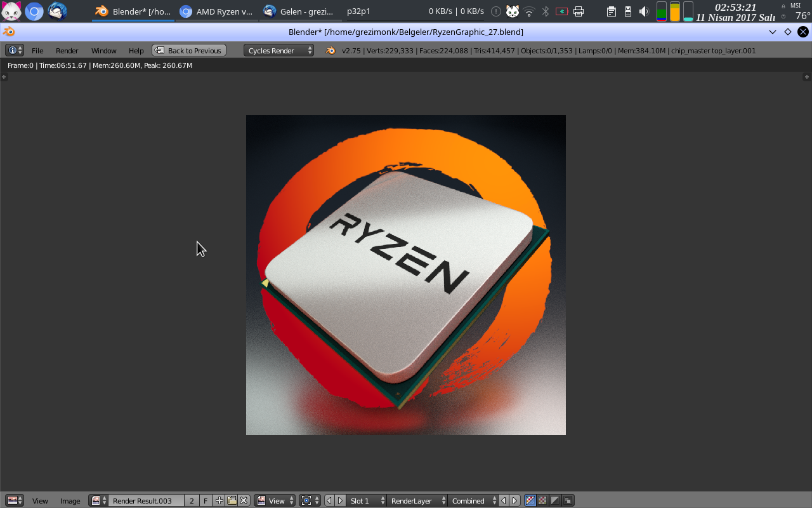Open the Window menu
Image resolution: width=812 pixels, height=508 pixels.
pos(103,51)
